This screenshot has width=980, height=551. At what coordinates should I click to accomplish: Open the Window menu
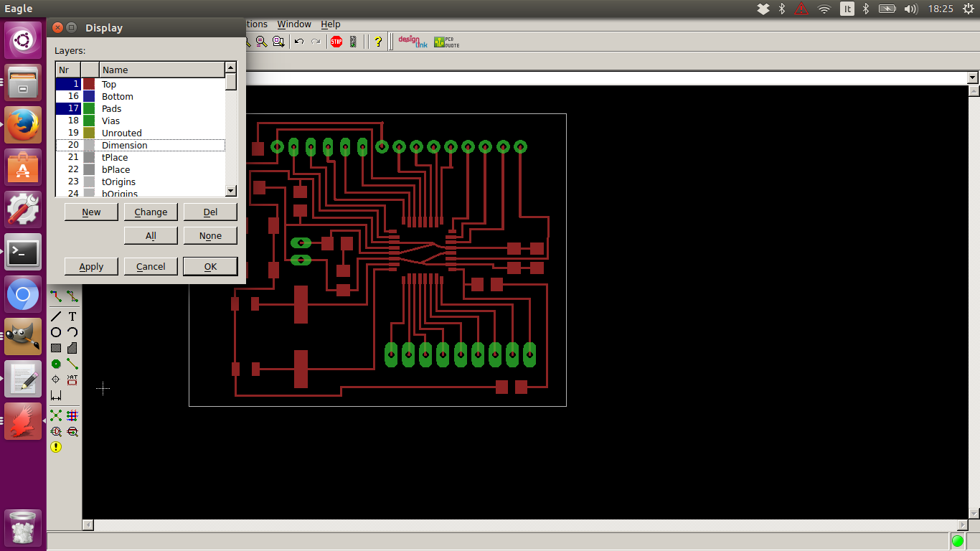294,24
